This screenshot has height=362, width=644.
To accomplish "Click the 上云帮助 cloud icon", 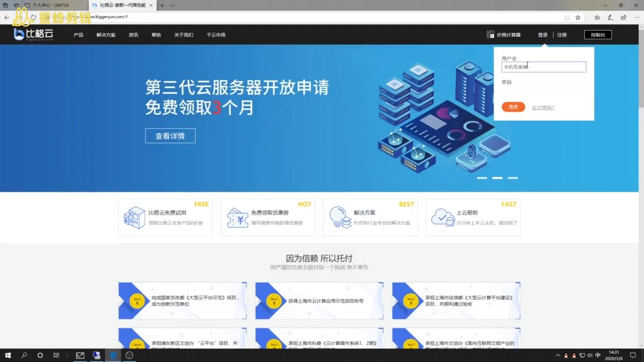I will [443, 217].
